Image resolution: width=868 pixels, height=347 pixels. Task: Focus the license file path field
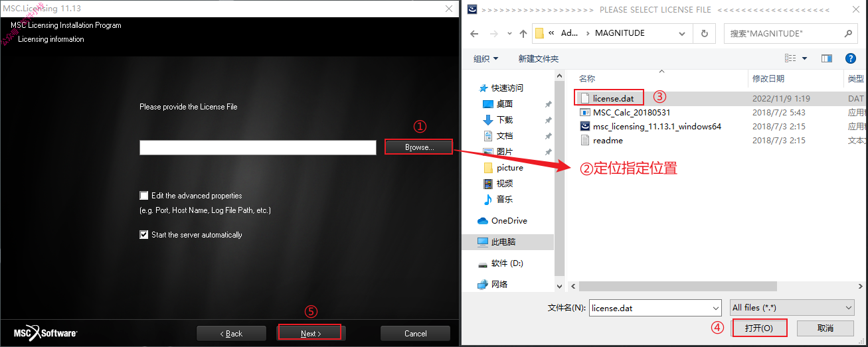tap(258, 147)
